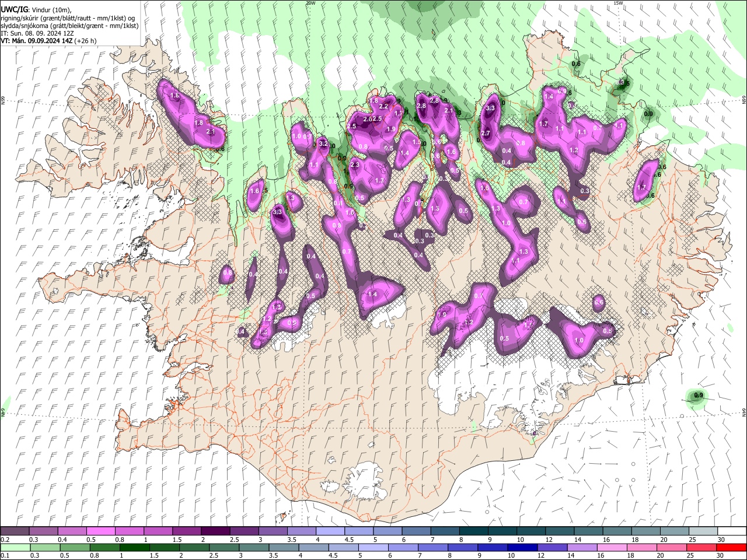Click the '20' label in the upper legend row
The image size is (747, 560).
coord(664,540)
